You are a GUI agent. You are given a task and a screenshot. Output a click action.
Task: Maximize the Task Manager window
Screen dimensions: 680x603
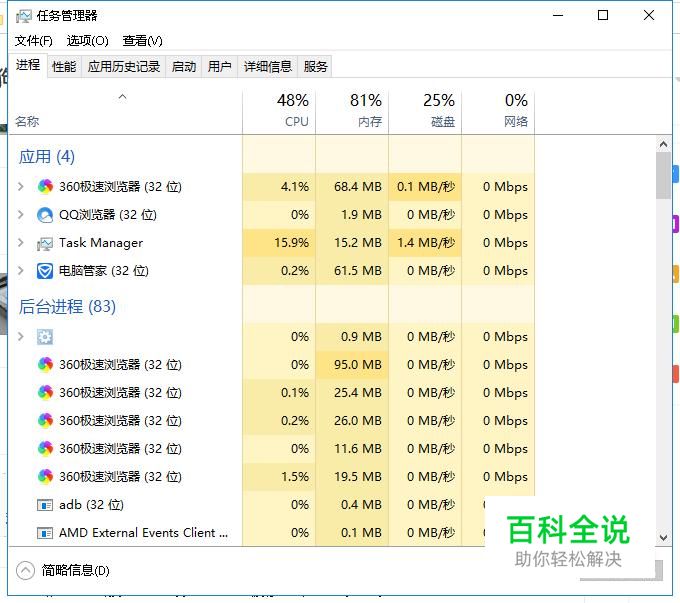point(603,16)
